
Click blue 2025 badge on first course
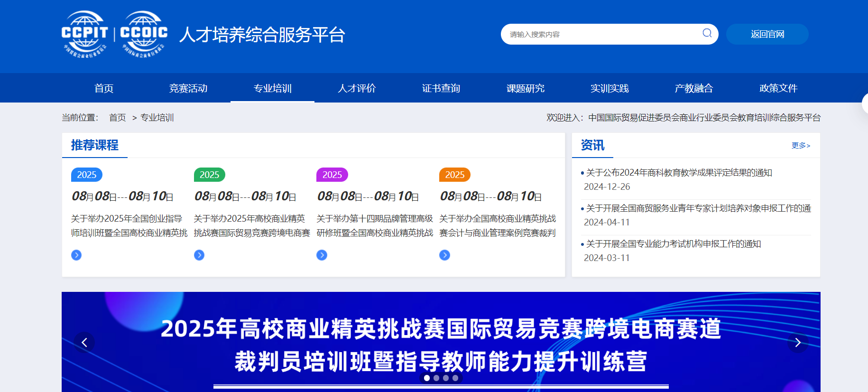point(87,175)
